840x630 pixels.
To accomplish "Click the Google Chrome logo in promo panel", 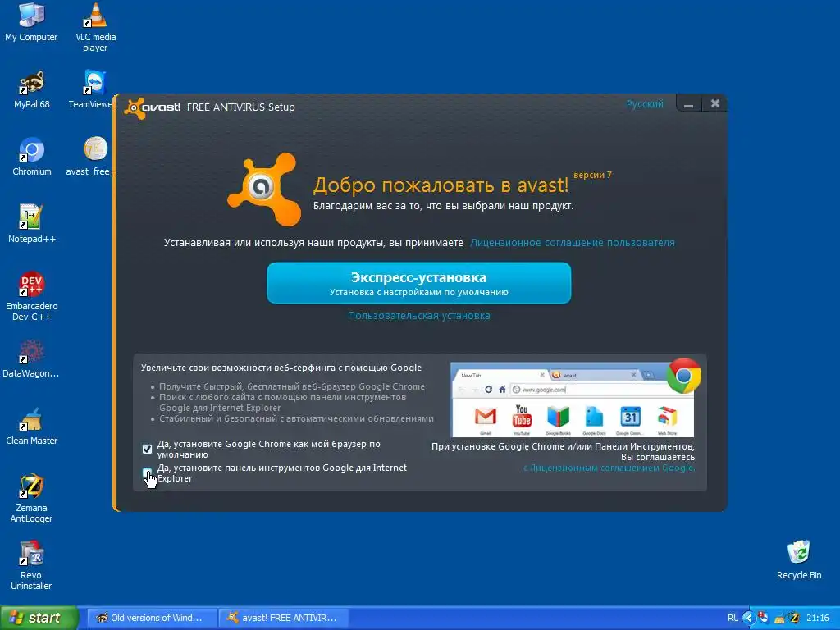I will tap(683, 376).
